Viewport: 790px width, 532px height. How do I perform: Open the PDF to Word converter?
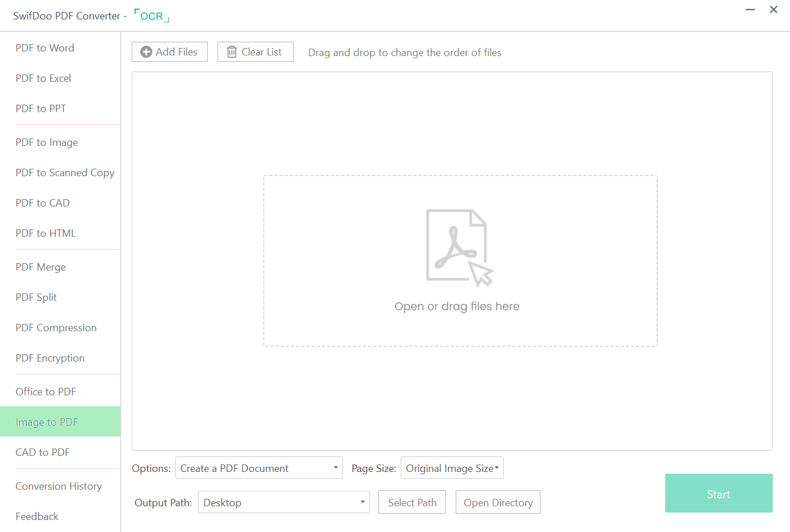coord(60,48)
